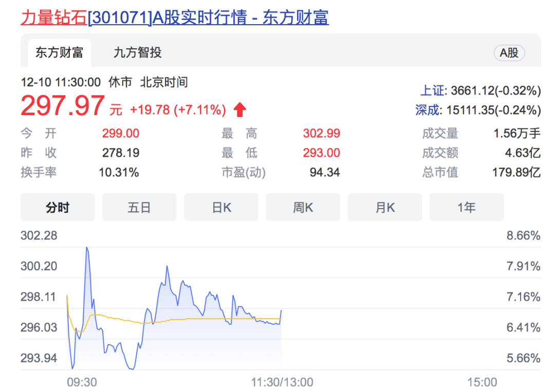555x392 pixels.
Task: Select the 1年 chart tab
Action: click(467, 208)
